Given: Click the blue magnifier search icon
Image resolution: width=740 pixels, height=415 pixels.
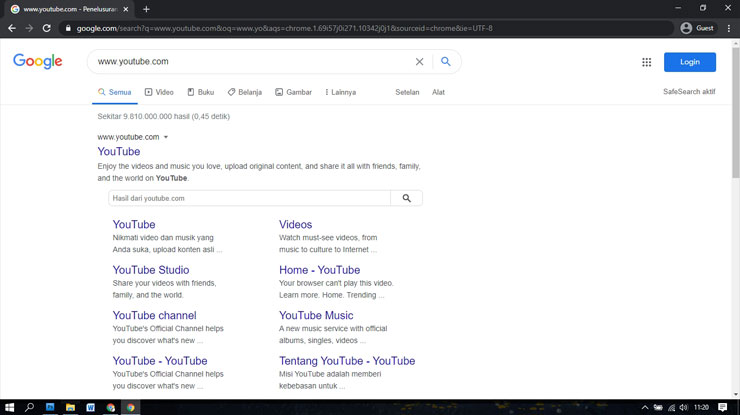Looking at the screenshot, I should pos(446,61).
